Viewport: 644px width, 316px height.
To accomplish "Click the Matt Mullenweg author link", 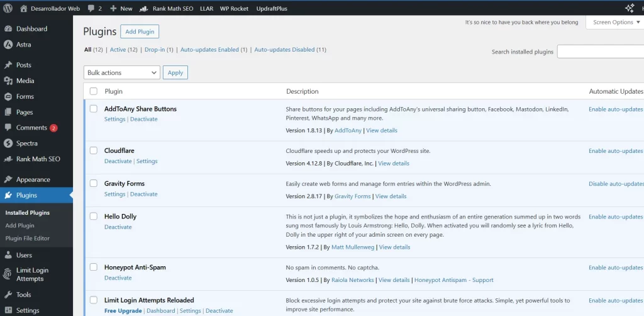I will (x=353, y=247).
